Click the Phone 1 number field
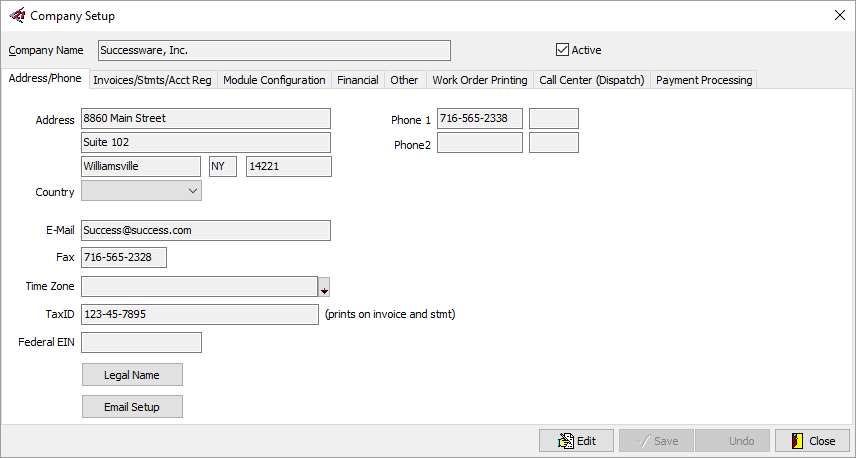 (480, 118)
